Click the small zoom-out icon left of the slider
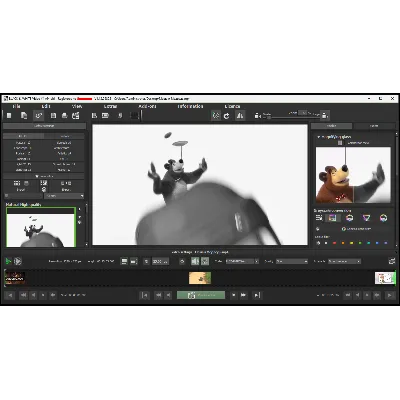The height and width of the screenshot is (400, 400). click(257, 116)
